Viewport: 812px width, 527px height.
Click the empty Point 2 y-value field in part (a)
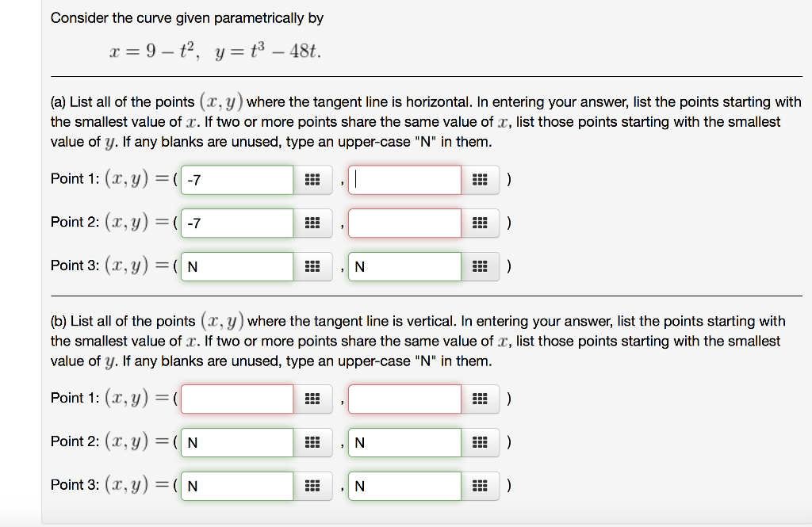coord(404,223)
